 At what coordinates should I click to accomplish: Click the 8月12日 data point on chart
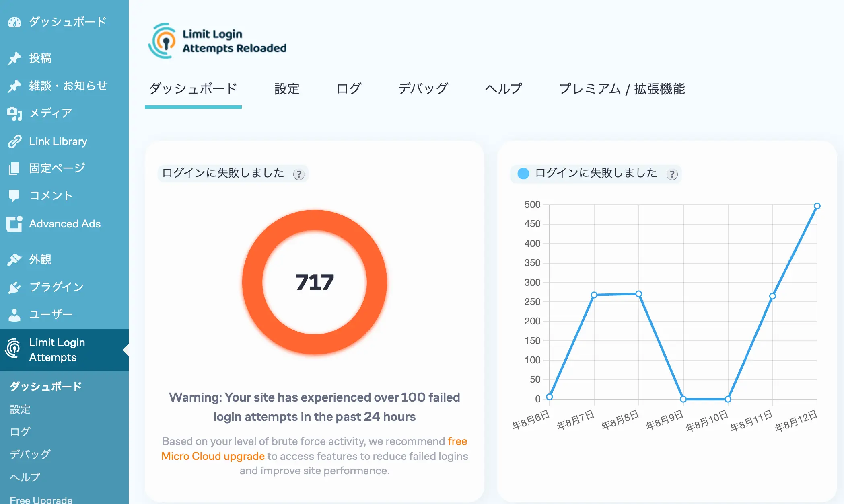817,206
